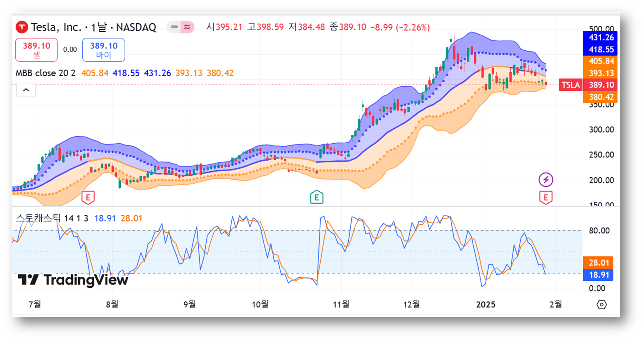Click the 431.26 upper band price label

coord(600,38)
